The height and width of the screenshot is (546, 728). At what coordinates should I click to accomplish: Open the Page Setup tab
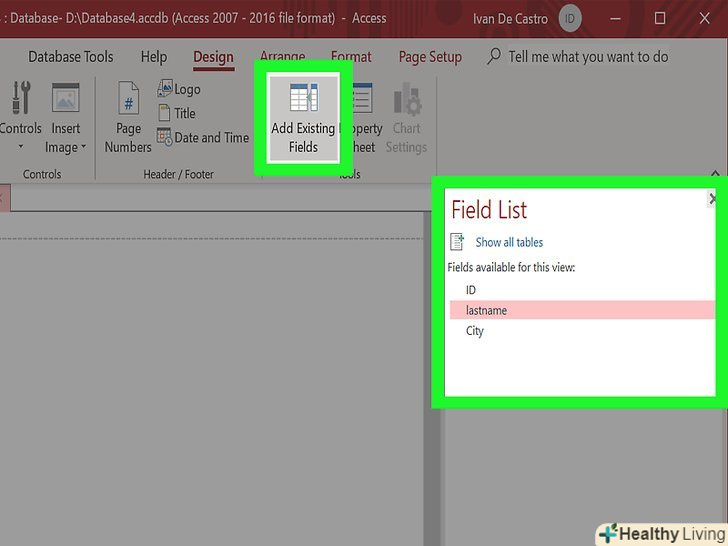pos(430,57)
